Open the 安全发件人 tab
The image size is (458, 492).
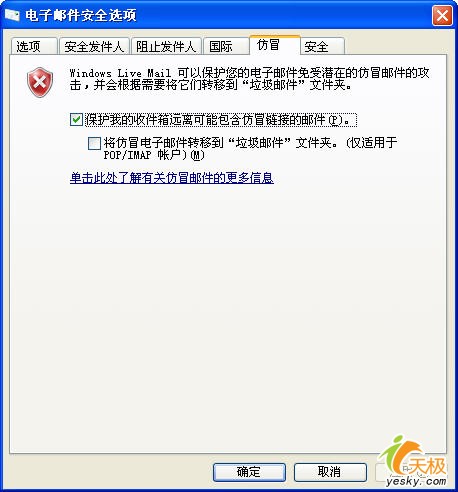click(94, 46)
